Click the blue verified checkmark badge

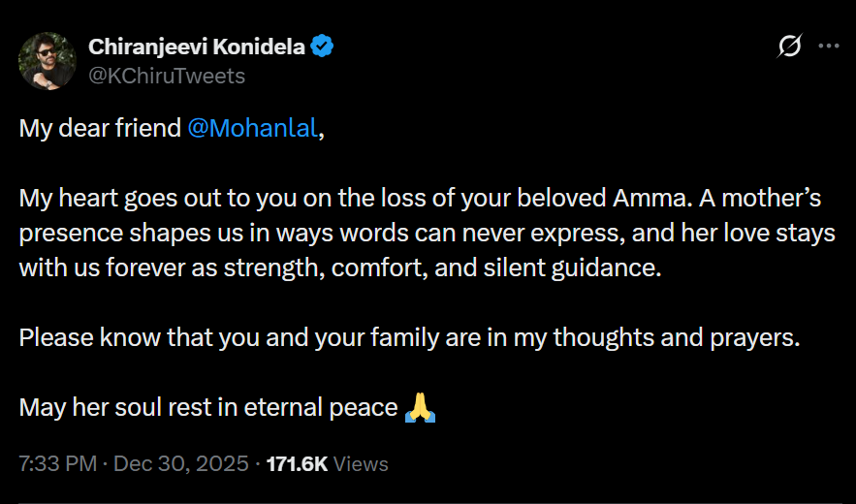(323, 47)
